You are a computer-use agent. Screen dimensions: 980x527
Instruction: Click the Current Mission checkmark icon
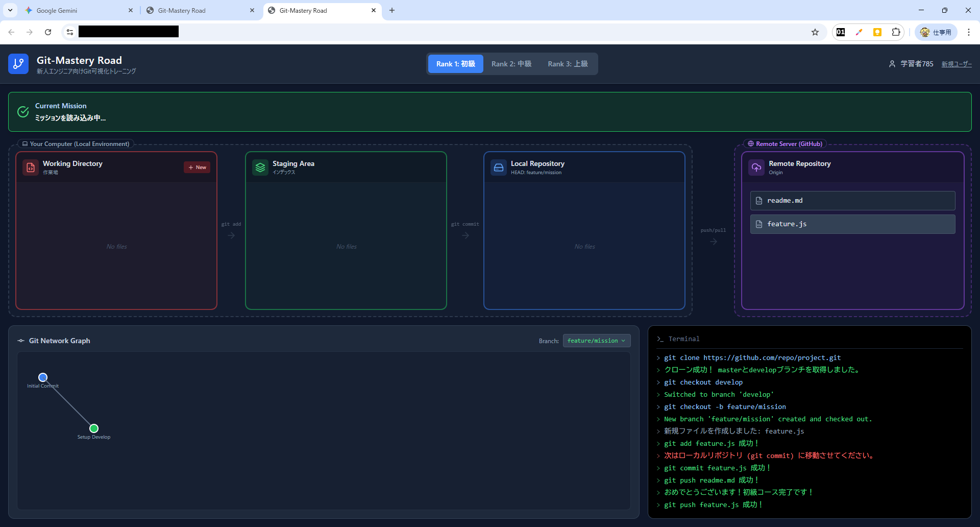click(x=23, y=112)
